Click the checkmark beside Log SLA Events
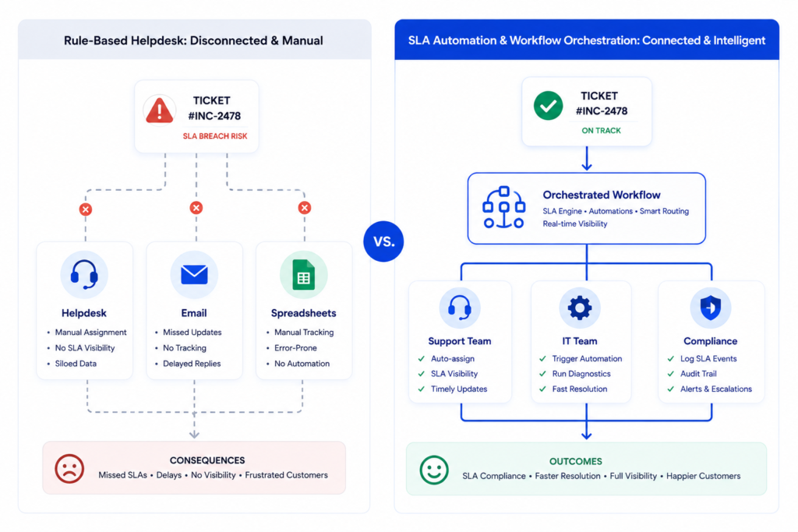This screenshot has width=798, height=532. (x=671, y=358)
